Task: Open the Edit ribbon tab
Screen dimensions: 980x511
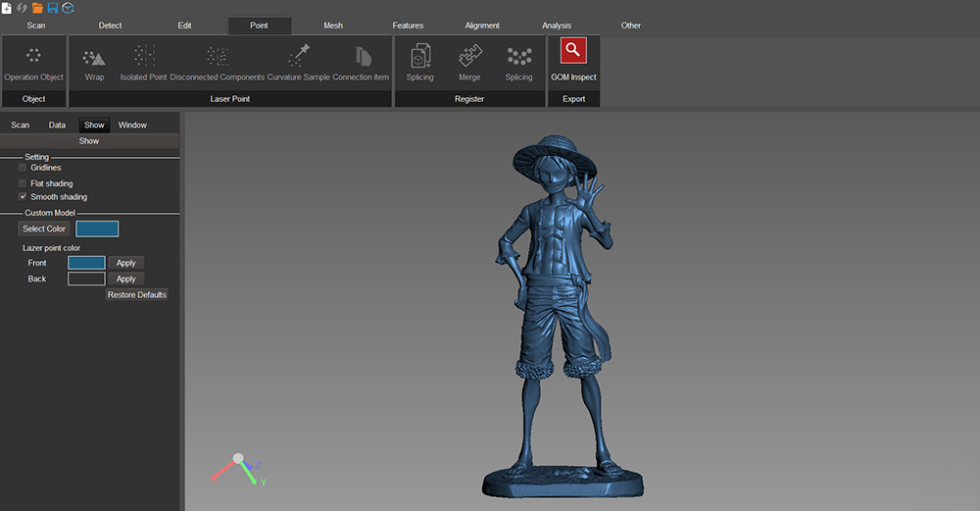Action: click(x=184, y=26)
